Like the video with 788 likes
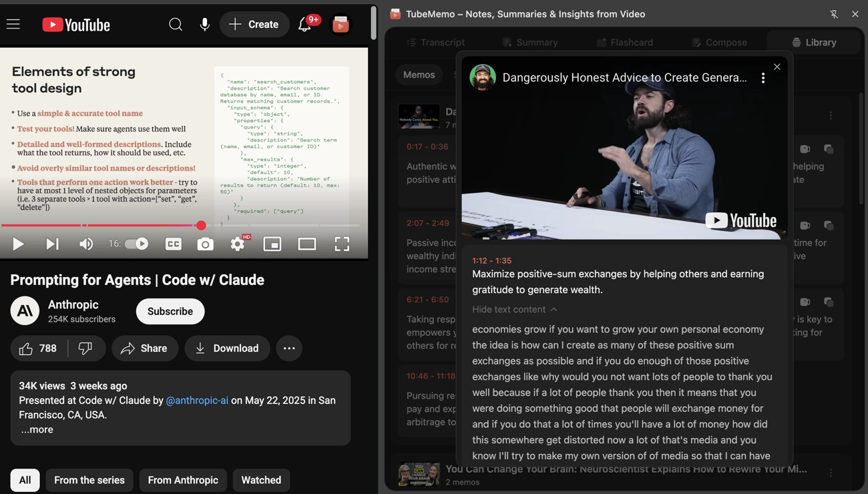This screenshot has width=868, height=494. 38,348
